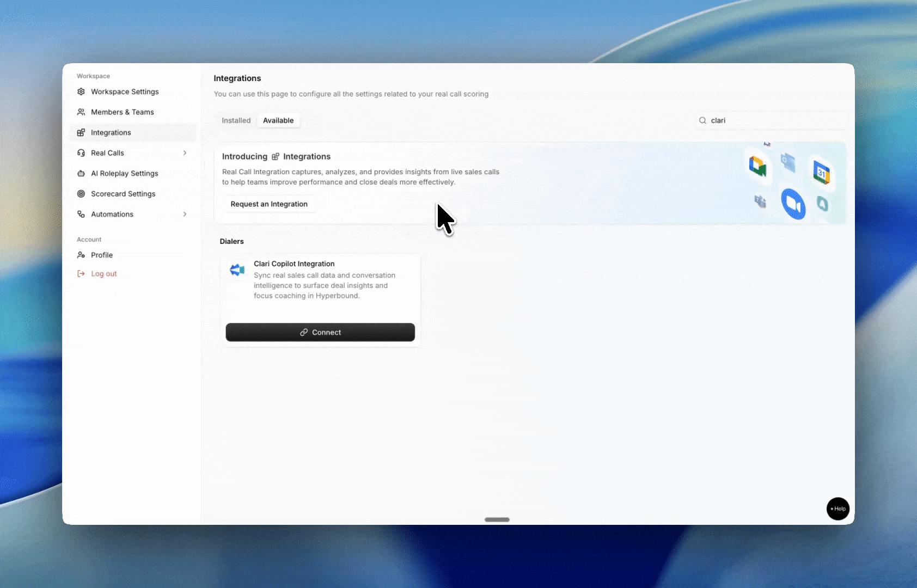Click the search magnifier icon

click(x=703, y=120)
